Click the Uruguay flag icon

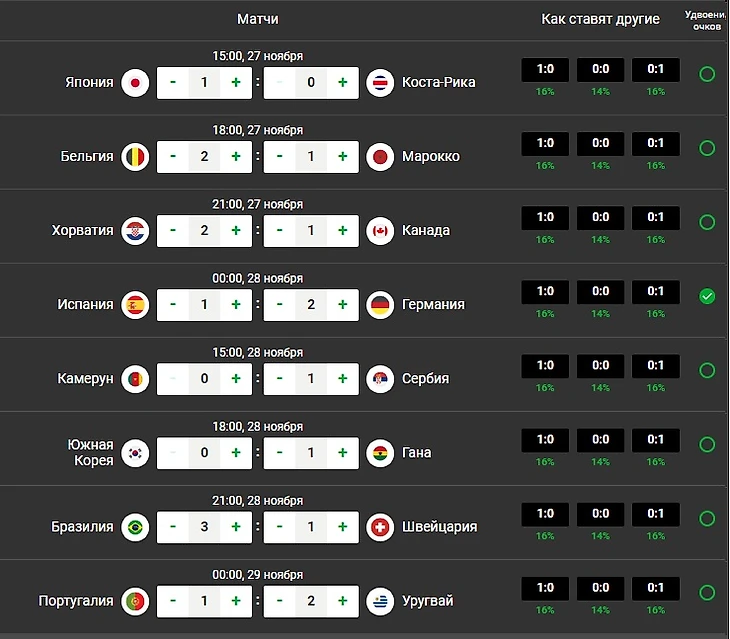(379, 601)
